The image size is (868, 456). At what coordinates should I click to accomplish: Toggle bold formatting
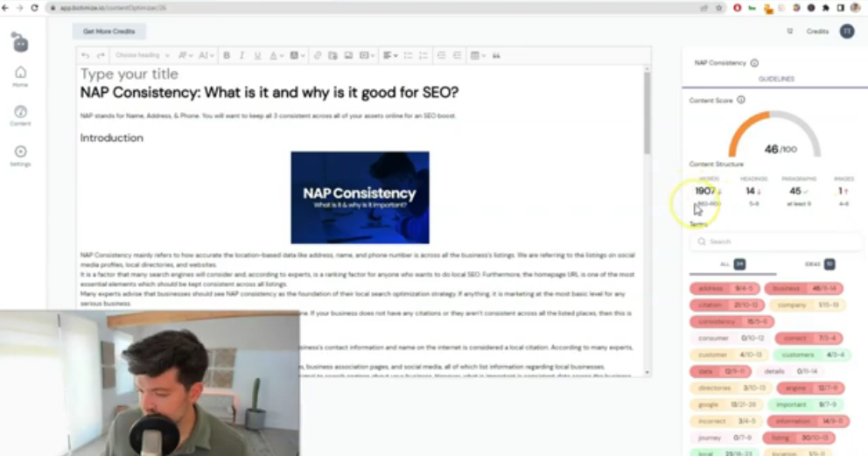(x=227, y=55)
